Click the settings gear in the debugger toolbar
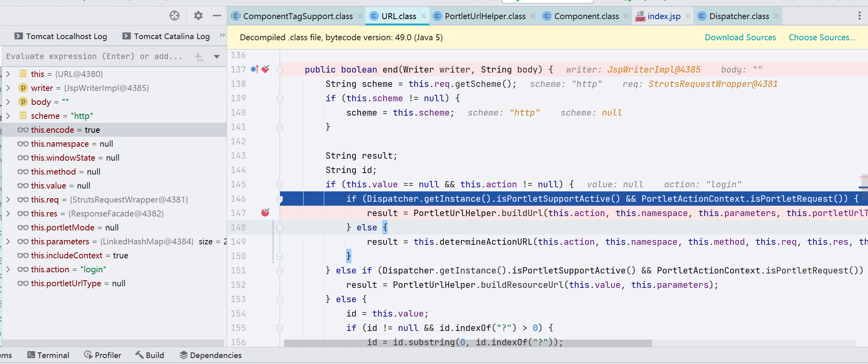The image size is (868, 364). [198, 16]
